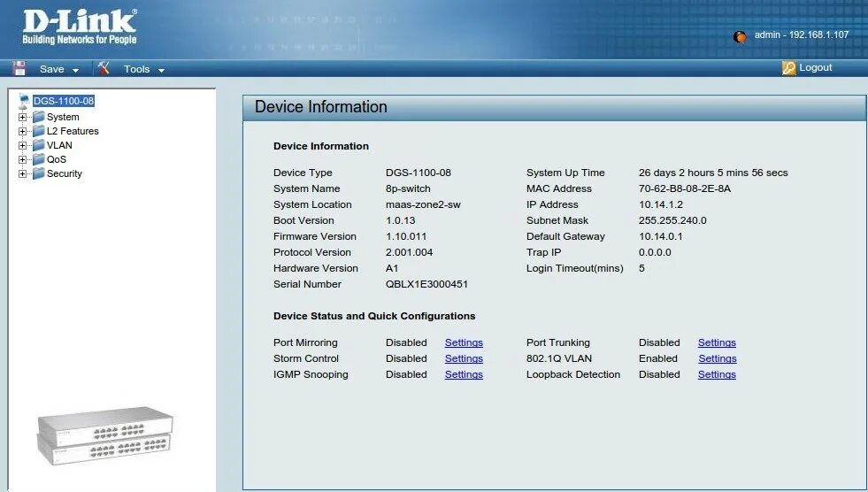Click the Logout key icon
The height and width of the screenshot is (492, 868).
(789, 68)
